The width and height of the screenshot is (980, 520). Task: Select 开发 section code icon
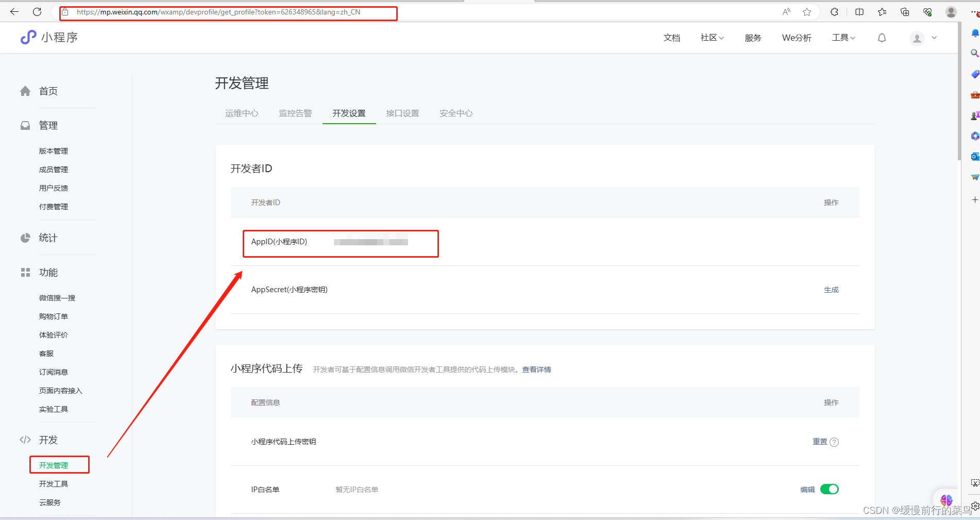[25, 440]
